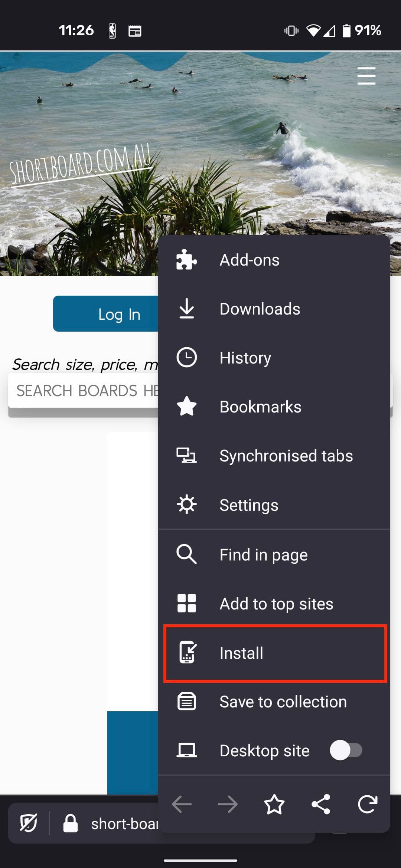
Task: Click the magnifier Find in page icon
Action: click(x=186, y=554)
